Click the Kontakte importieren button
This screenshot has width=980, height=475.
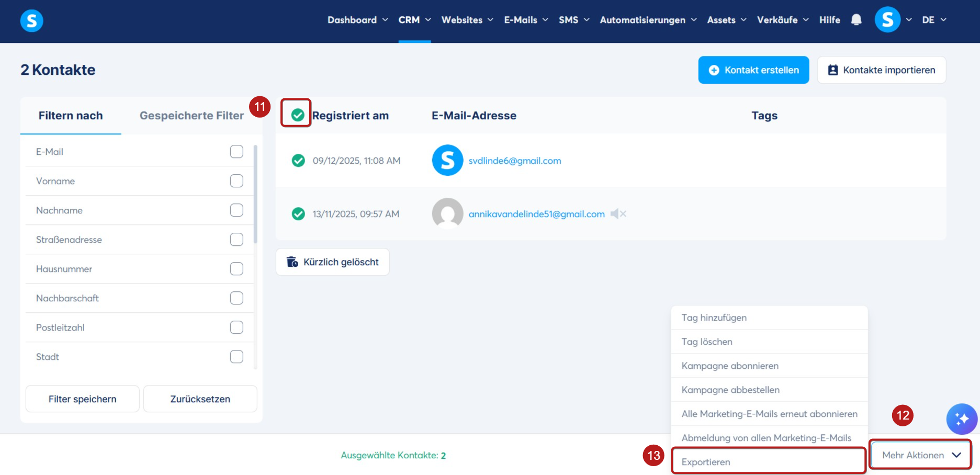882,70
